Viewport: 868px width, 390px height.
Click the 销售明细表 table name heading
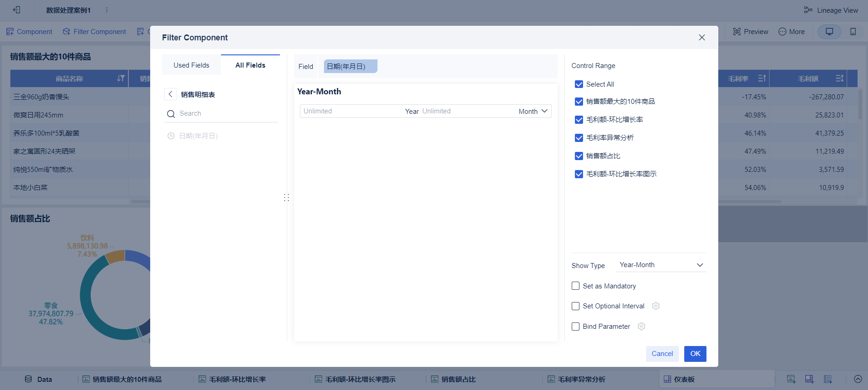coord(198,94)
